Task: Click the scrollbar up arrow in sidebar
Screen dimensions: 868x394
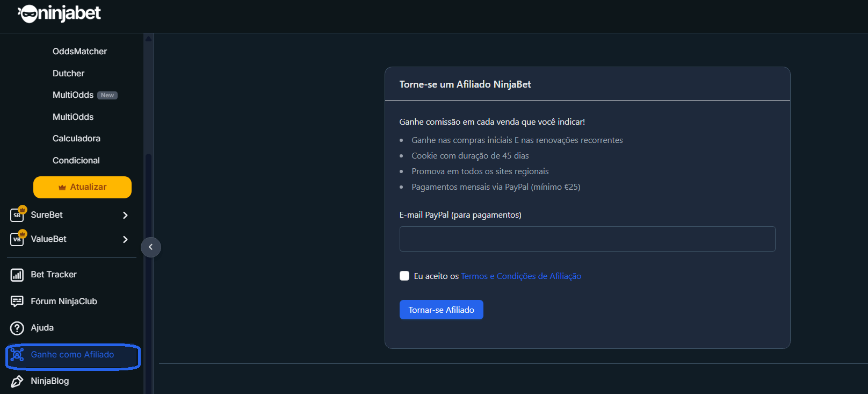Action: (149, 39)
